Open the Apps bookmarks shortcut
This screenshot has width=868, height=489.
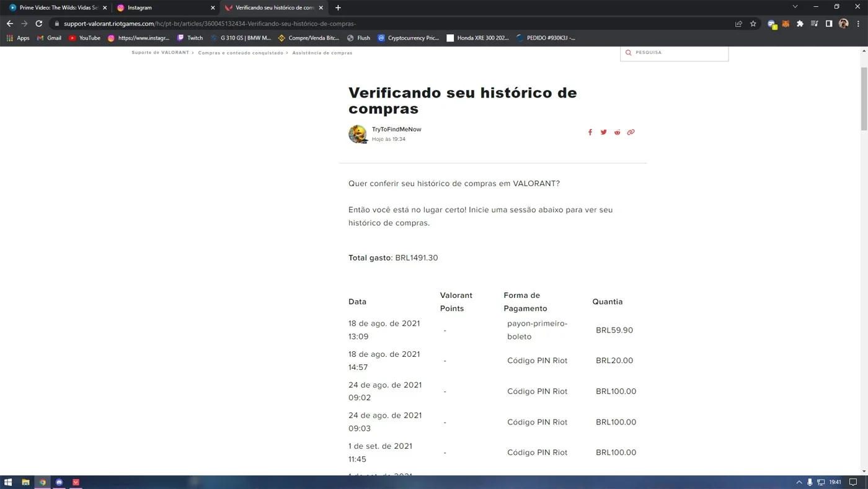click(x=18, y=38)
